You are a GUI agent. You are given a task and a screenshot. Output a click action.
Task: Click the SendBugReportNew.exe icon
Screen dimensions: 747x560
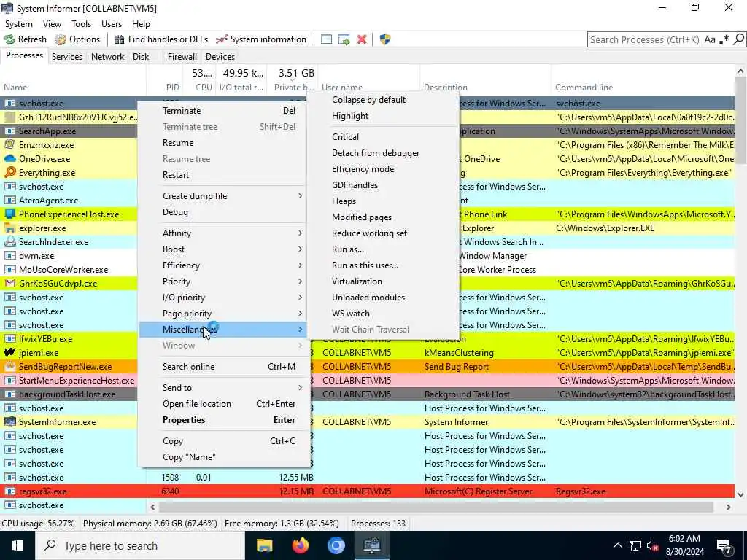pos(9,367)
